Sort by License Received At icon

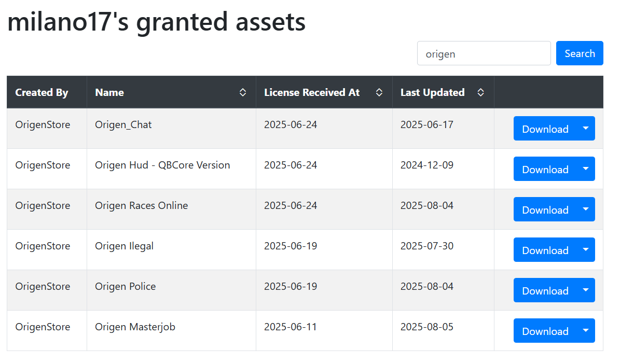(x=379, y=92)
